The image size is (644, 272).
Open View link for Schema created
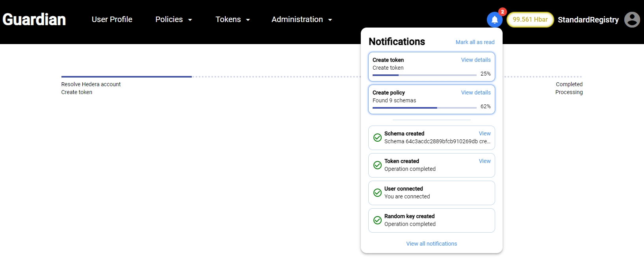(x=484, y=133)
